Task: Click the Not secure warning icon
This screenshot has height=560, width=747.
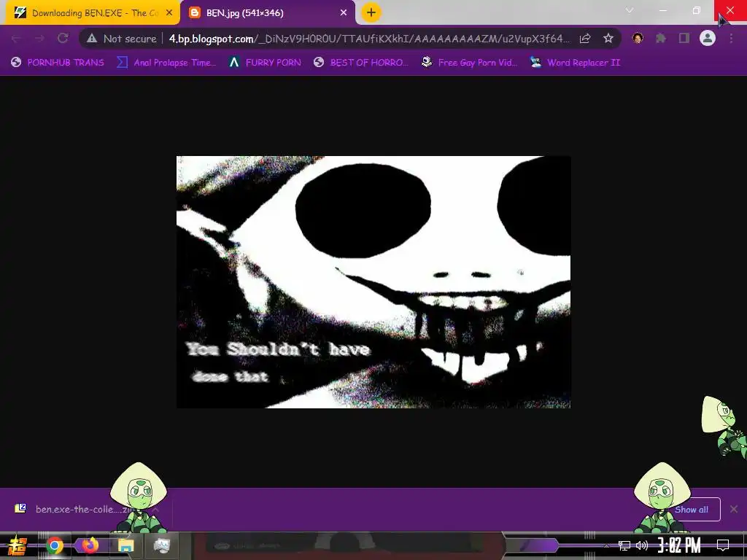Action: pos(92,39)
